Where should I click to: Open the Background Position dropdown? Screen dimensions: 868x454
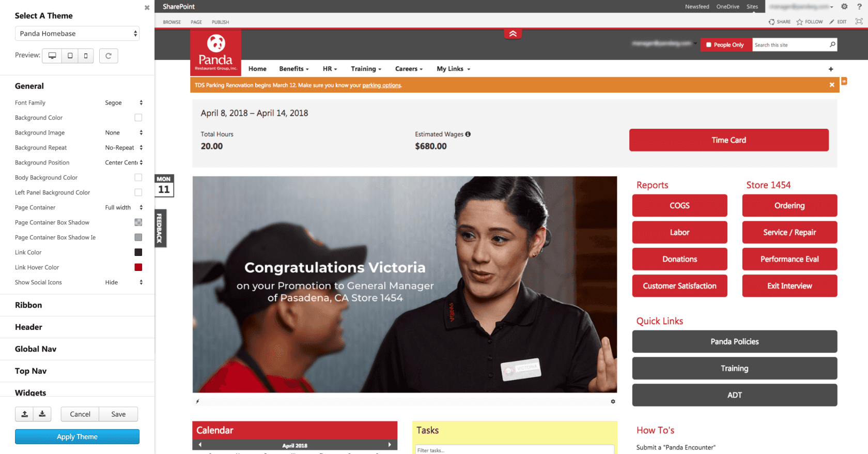point(123,163)
